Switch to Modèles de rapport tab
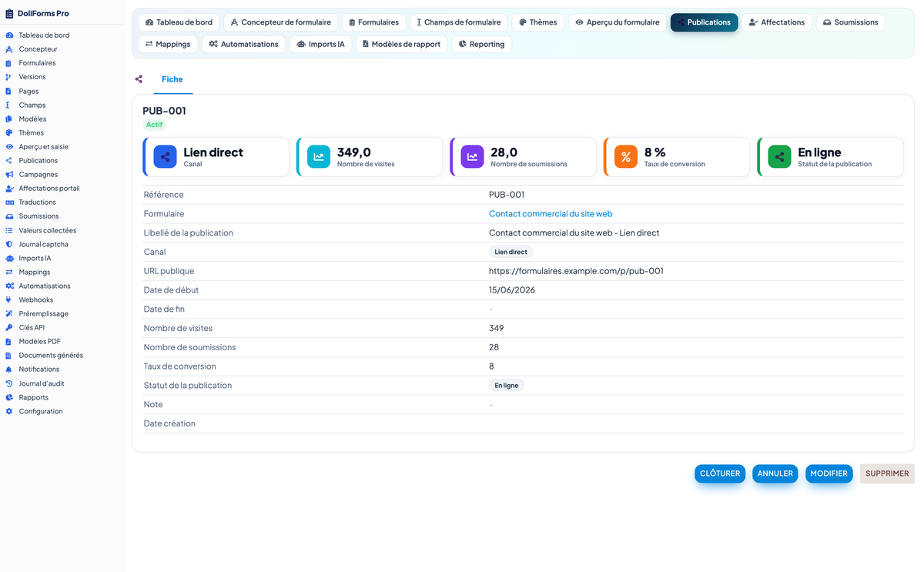Screen dimensions: 924x572 point(402,44)
